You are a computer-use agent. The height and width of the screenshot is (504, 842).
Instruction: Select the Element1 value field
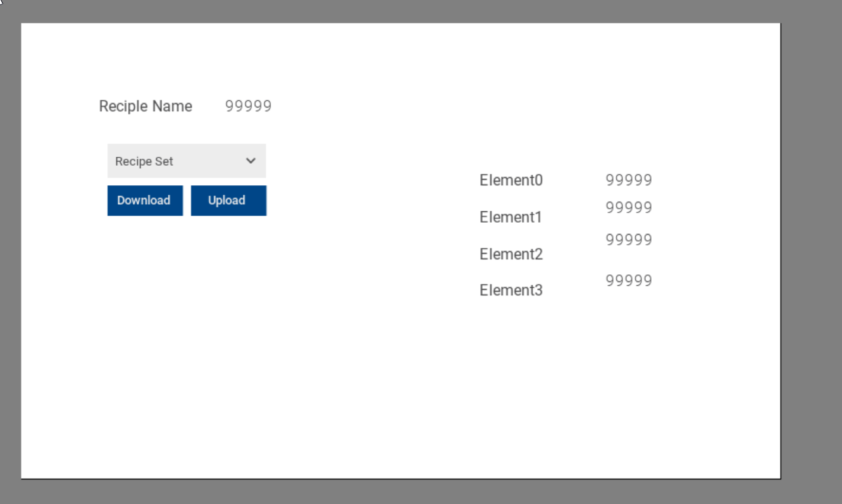[x=629, y=207]
